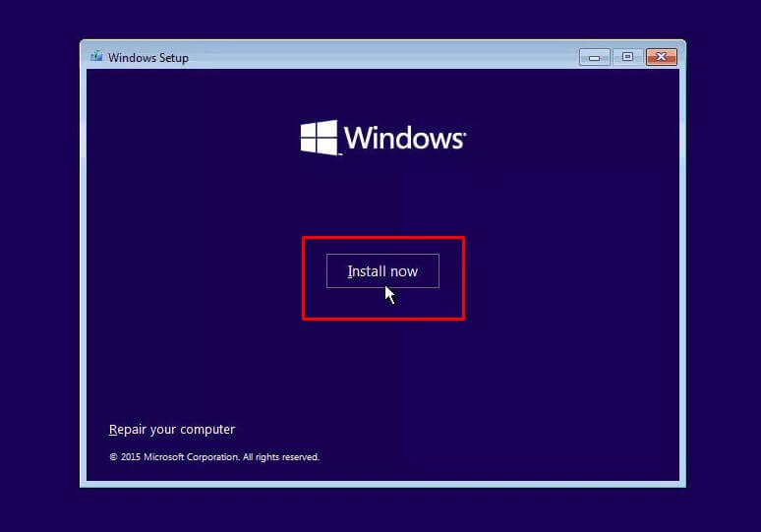Click the Install now button

pos(382,270)
